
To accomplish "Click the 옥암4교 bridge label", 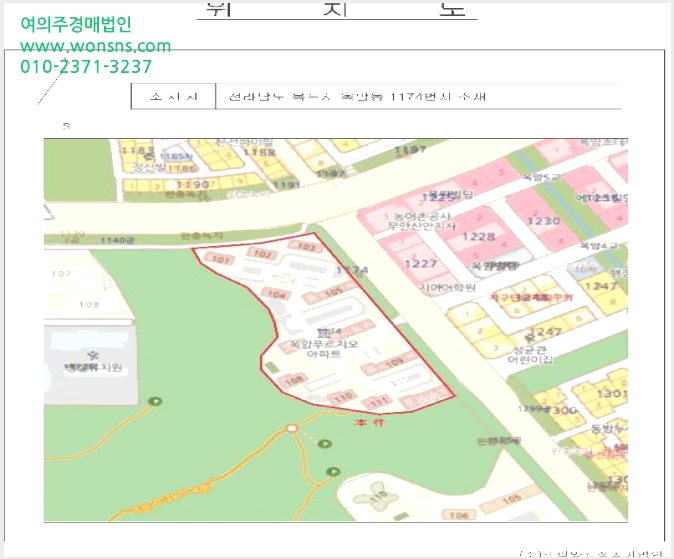I will 598,246.
